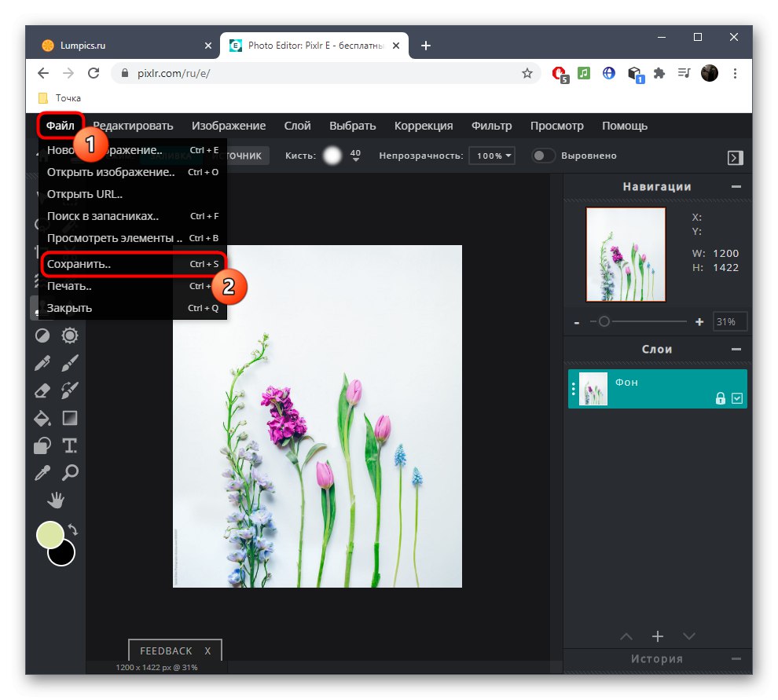The image size is (778, 700).
Task: Open the Выбрать menu
Action: tap(352, 126)
